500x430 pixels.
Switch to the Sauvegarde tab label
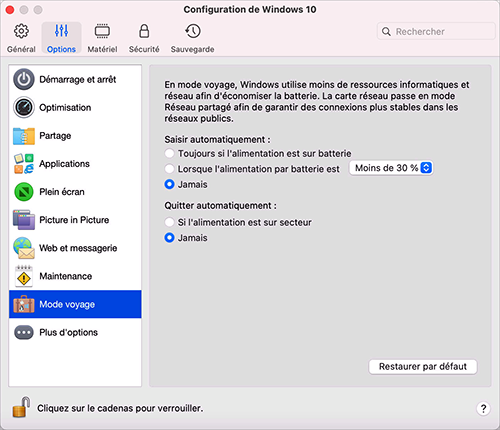coord(193,49)
